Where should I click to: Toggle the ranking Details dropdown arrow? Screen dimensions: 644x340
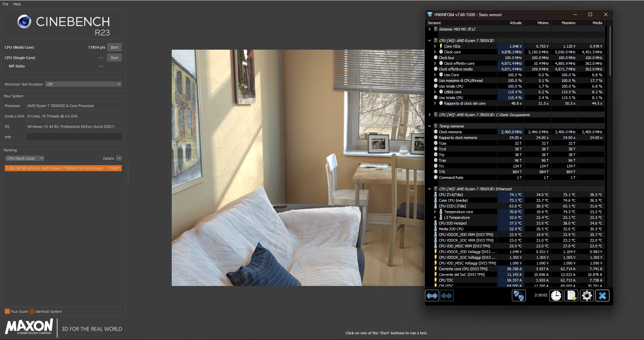(119, 158)
